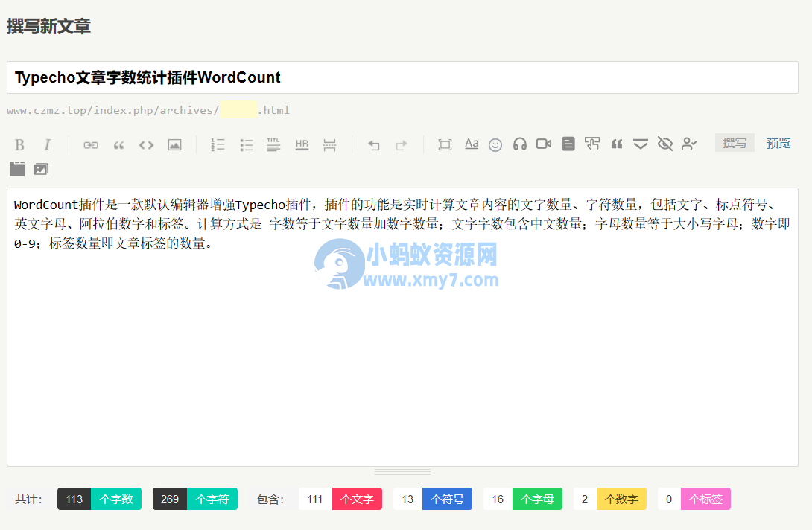Click the 269 个字符 character count badge
The image size is (812, 530).
coord(195,499)
